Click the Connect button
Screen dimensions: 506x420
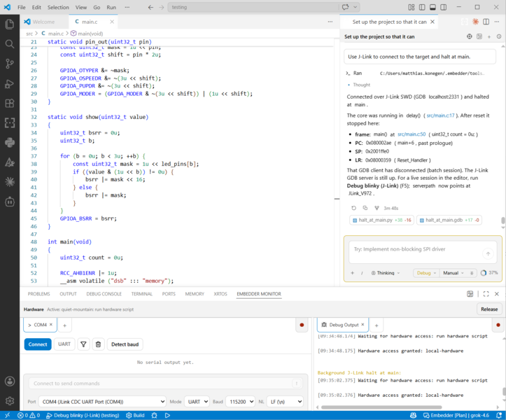38,344
